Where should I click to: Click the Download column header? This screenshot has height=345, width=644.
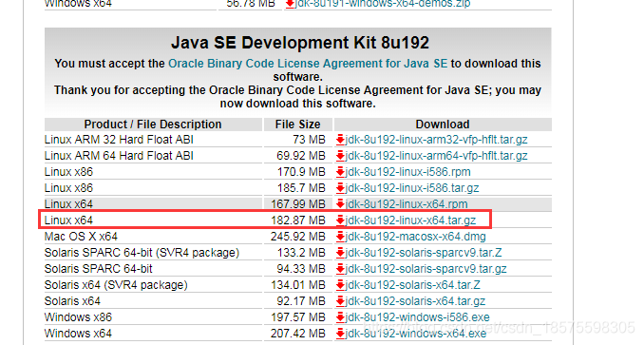tap(443, 125)
